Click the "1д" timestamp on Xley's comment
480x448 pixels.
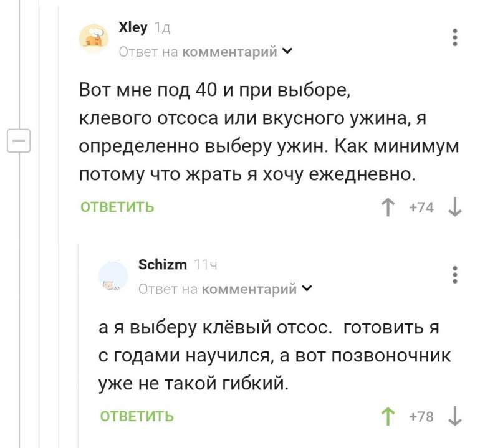click(x=162, y=28)
